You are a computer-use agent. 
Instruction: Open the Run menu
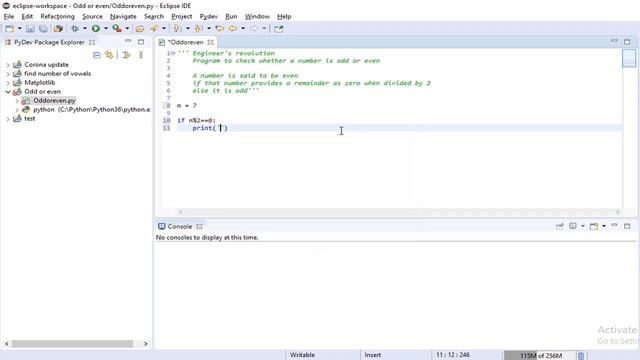tap(231, 16)
